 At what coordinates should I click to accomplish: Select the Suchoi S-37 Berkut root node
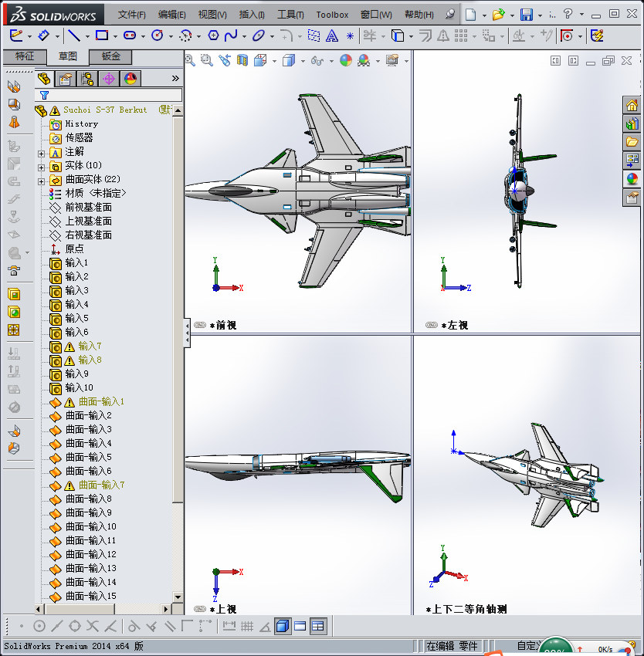(x=105, y=110)
